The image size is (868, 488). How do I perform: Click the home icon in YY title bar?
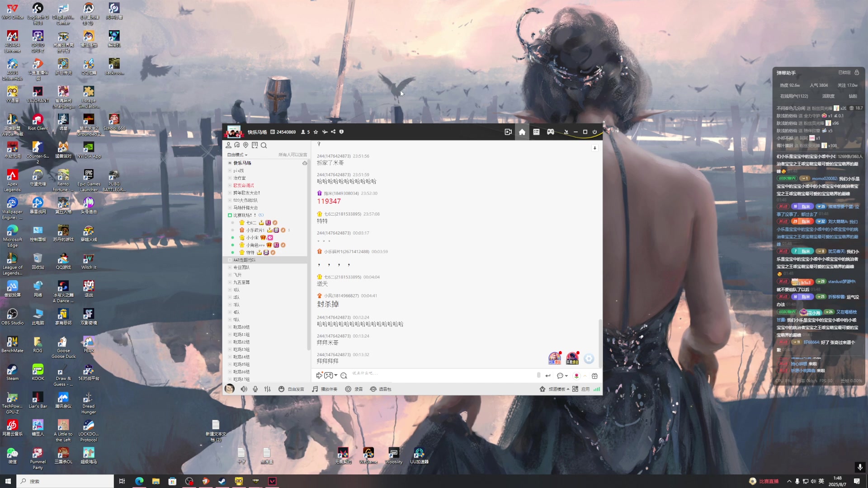coord(522,132)
